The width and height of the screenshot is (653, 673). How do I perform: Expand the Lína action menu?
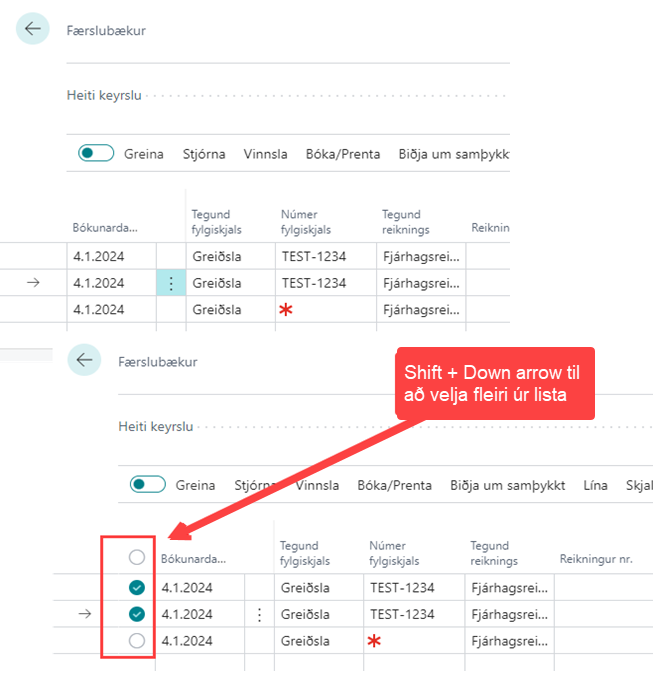(595, 485)
